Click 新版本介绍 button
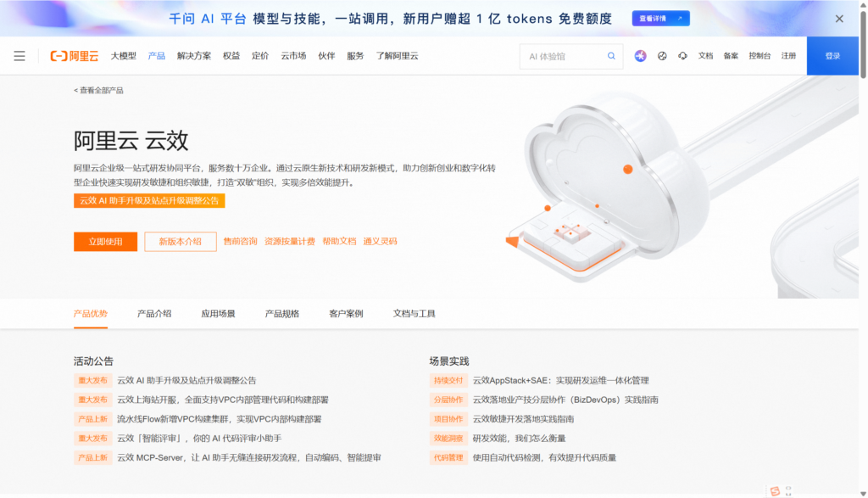 [181, 242]
